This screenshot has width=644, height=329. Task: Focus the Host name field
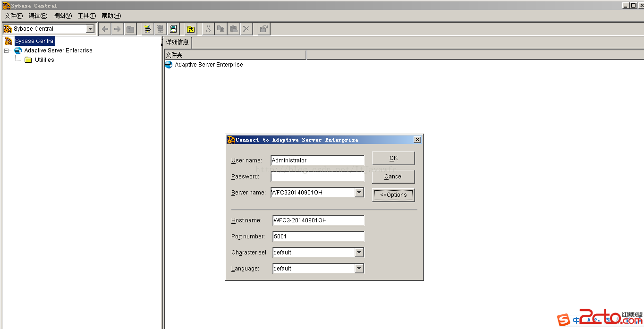point(318,220)
